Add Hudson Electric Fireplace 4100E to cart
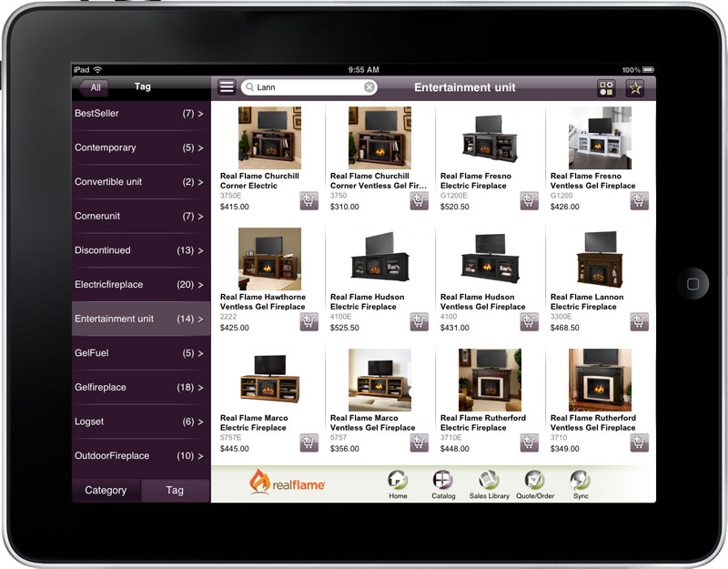The height and width of the screenshot is (569, 728). (419, 321)
